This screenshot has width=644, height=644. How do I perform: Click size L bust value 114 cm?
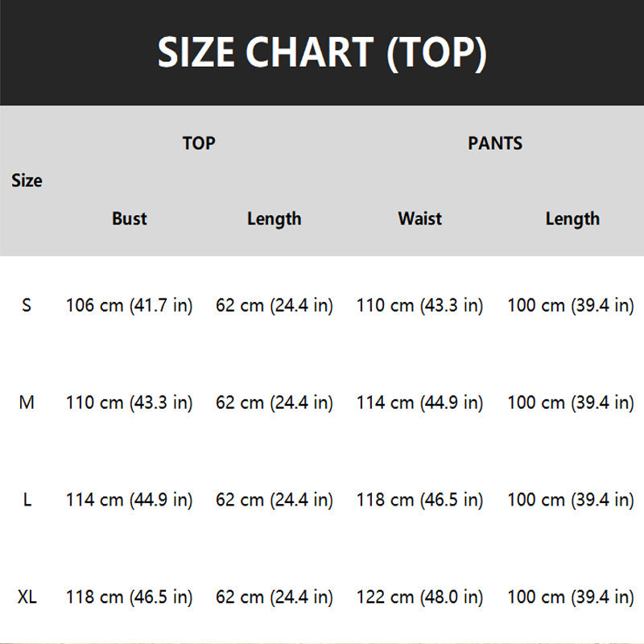(x=129, y=500)
